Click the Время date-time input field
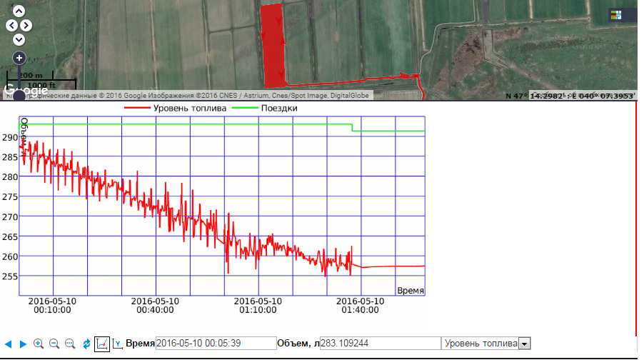The image size is (644, 360). tap(216, 344)
